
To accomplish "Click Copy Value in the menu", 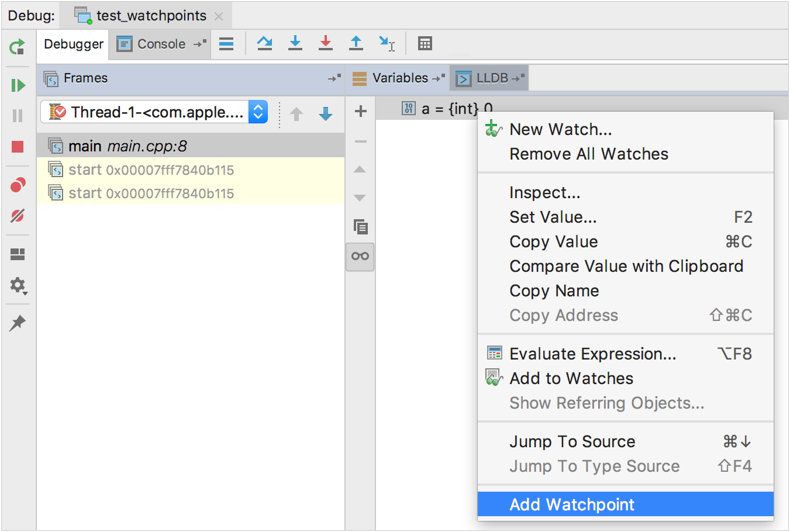I will coord(626,241).
